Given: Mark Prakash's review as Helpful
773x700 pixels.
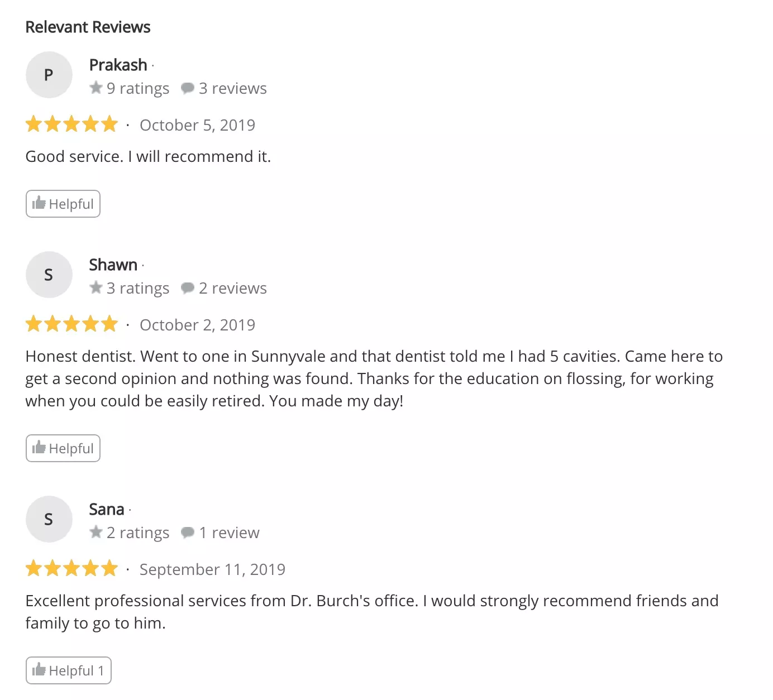Looking at the screenshot, I should (63, 204).
